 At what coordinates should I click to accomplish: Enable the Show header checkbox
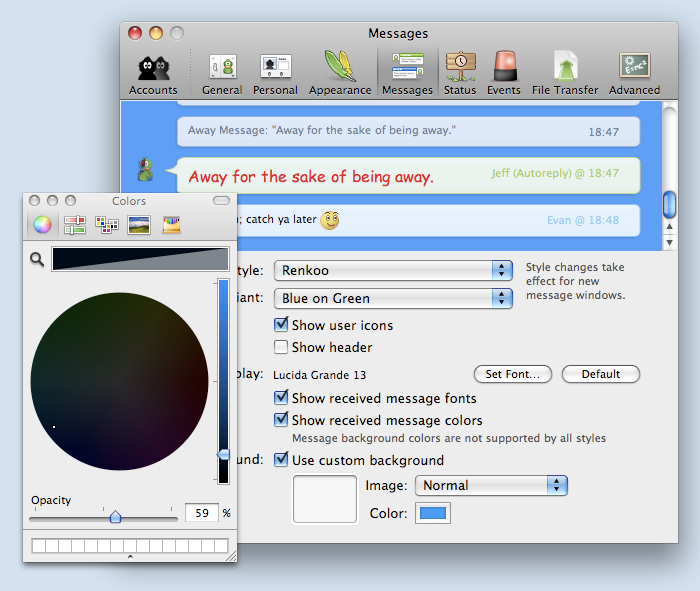click(281, 347)
